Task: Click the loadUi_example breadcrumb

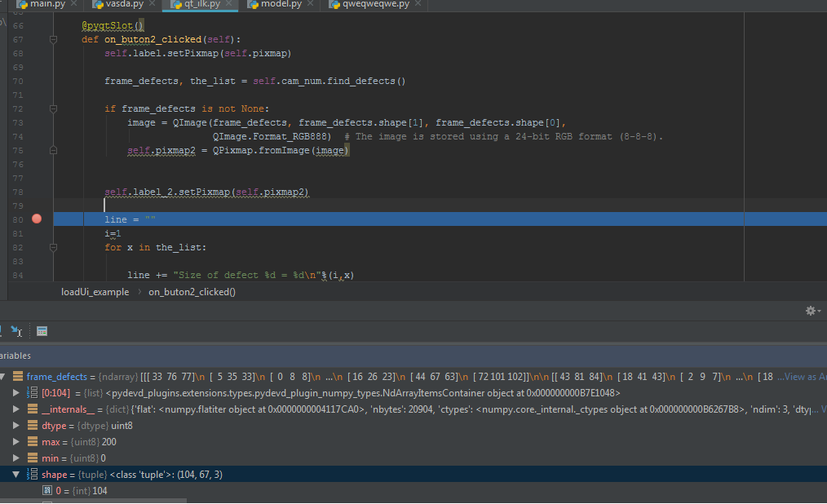Action: (95, 291)
